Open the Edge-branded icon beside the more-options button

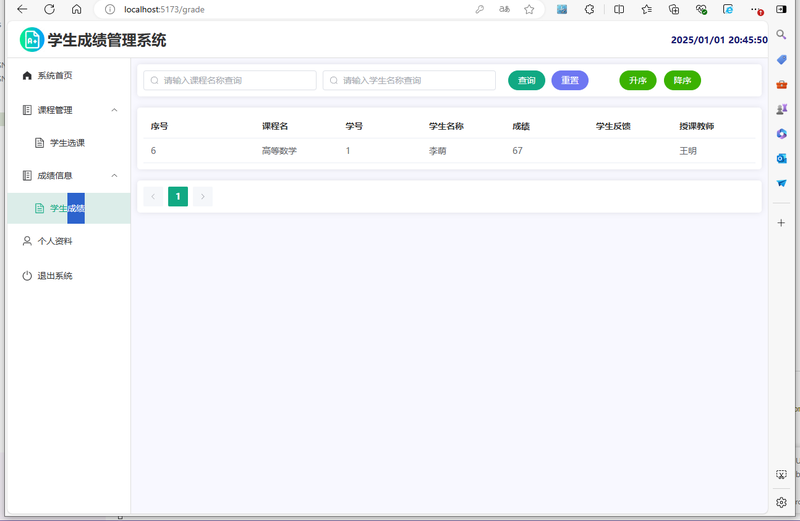tap(728, 9)
